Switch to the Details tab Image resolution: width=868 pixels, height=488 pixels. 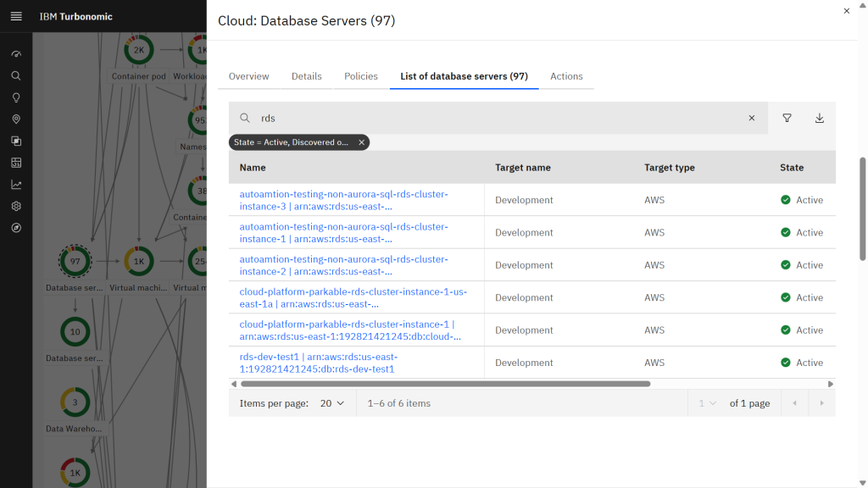pyautogui.click(x=307, y=76)
